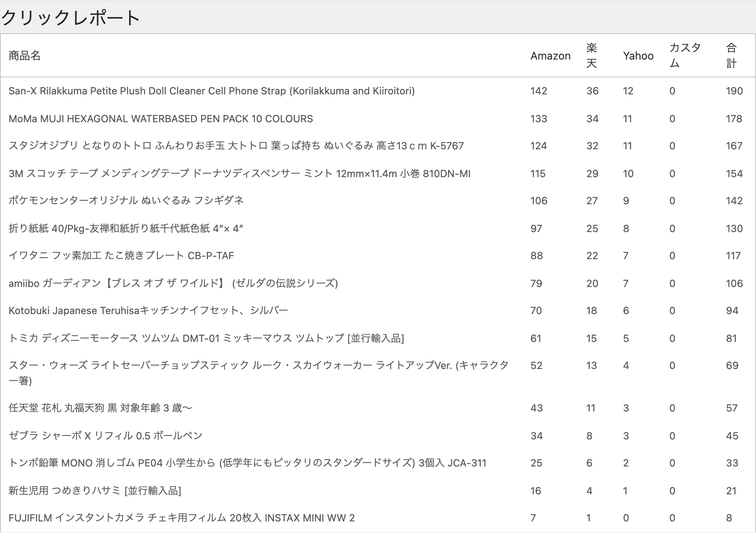The height and width of the screenshot is (533, 756).
Task: Click the Yahoo column header
Action: pyautogui.click(x=638, y=56)
